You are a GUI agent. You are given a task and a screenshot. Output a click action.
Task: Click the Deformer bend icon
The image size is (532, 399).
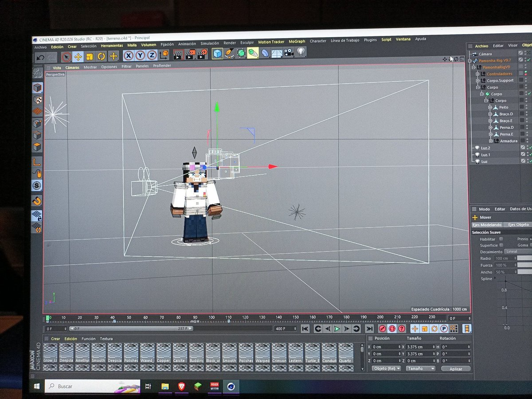click(x=265, y=53)
